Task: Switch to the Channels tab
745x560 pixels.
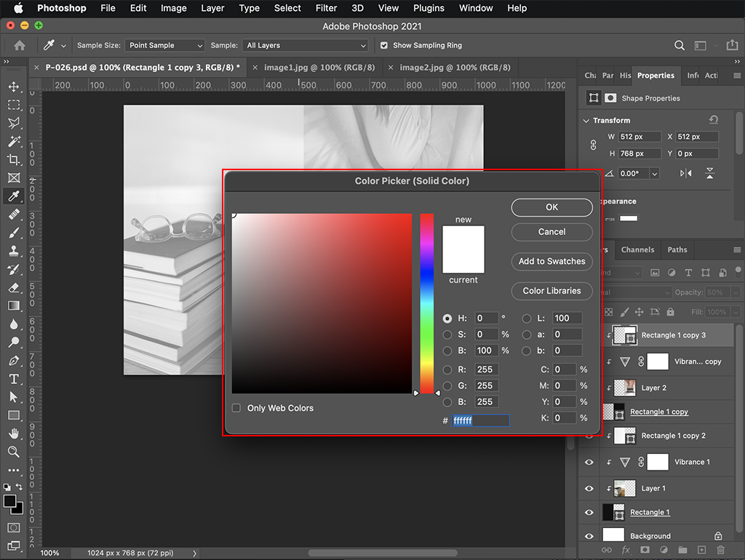Action: (637, 250)
